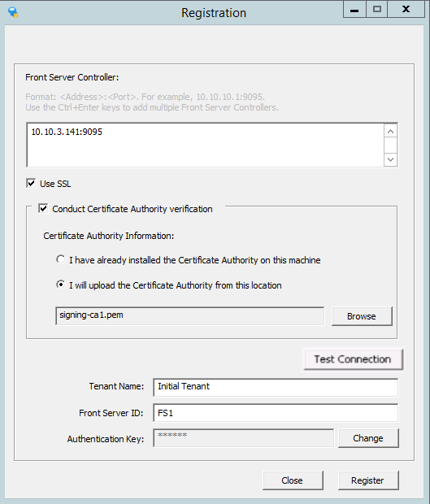Click the Browse button for certificate file
430x504 pixels.
362,316
